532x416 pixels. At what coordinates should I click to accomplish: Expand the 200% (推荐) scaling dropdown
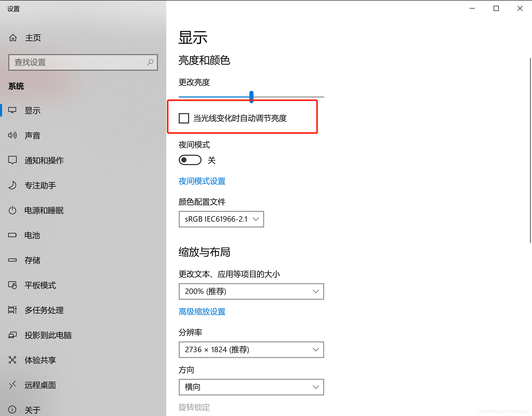[251, 291]
